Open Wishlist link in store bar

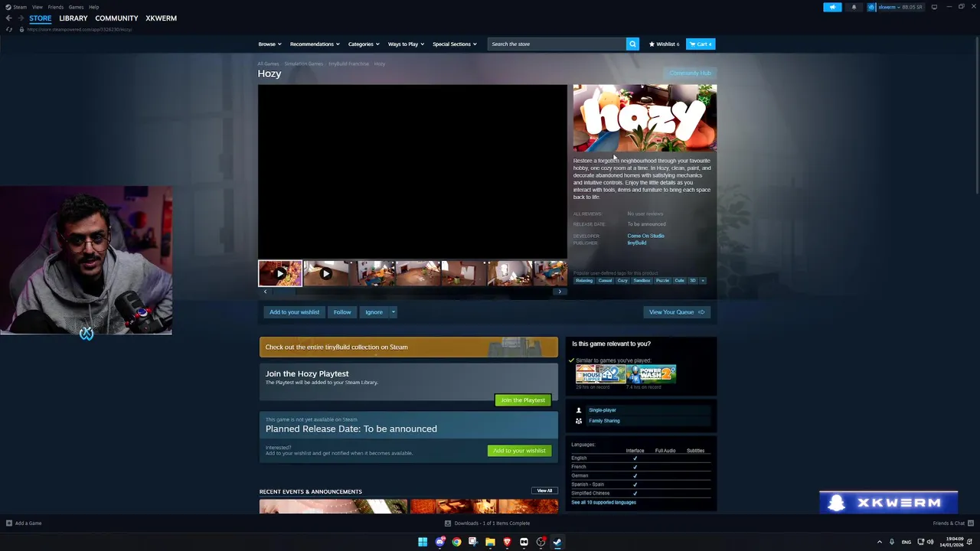664,44
